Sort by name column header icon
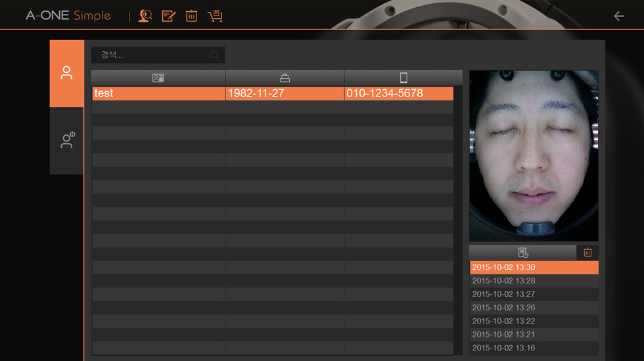 pyautogui.click(x=158, y=78)
